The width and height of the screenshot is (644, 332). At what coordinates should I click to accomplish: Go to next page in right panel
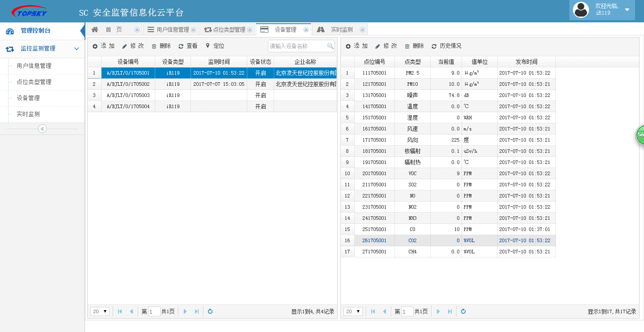point(438,311)
